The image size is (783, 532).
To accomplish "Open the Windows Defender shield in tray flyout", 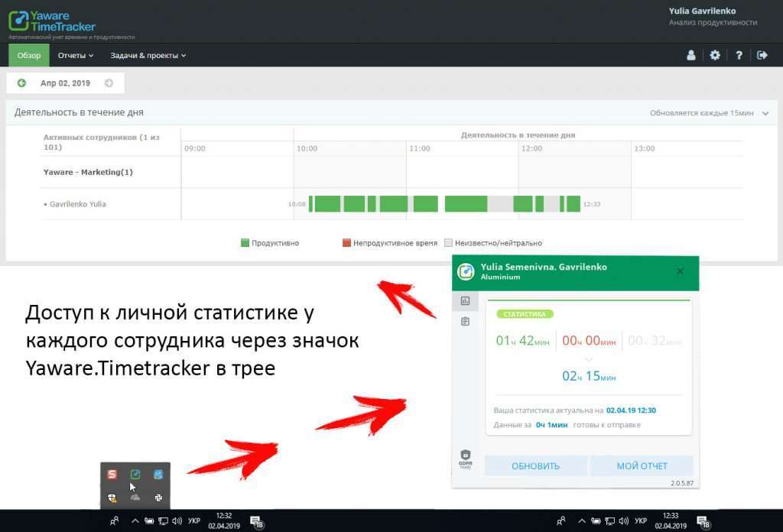I will [x=112, y=497].
